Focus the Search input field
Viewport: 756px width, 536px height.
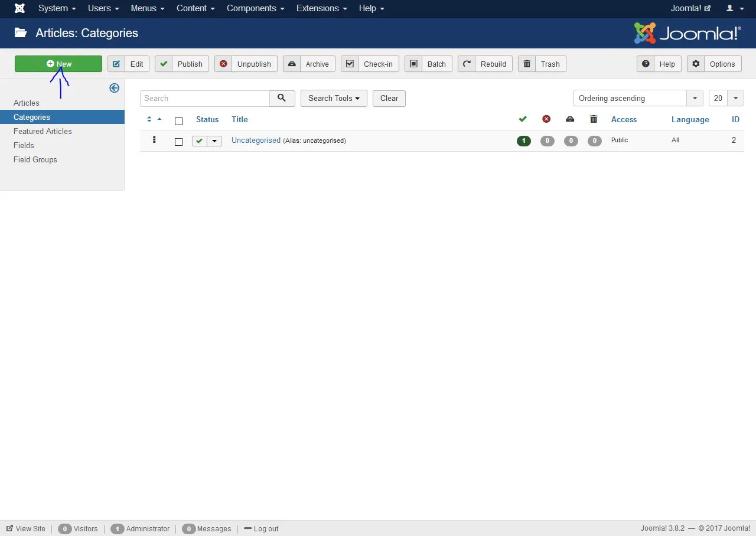click(205, 98)
